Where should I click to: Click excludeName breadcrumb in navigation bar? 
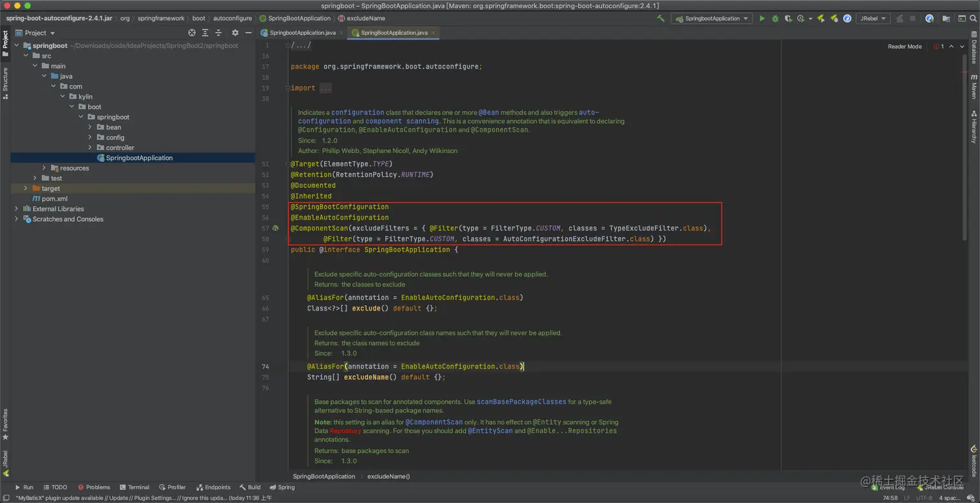click(x=362, y=19)
